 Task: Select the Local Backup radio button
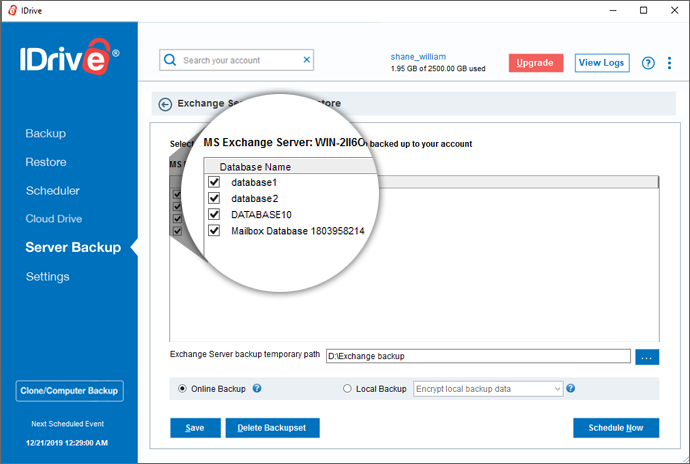click(347, 389)
